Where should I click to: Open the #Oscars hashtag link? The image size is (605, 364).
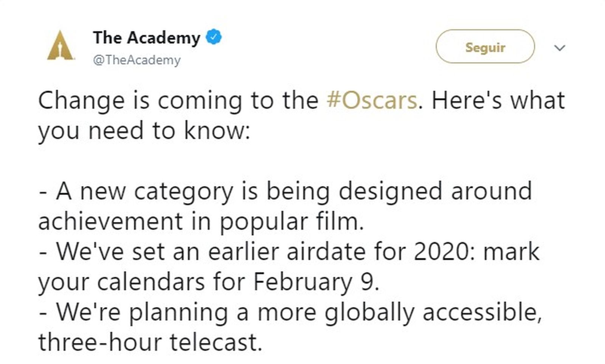[371, 101]
